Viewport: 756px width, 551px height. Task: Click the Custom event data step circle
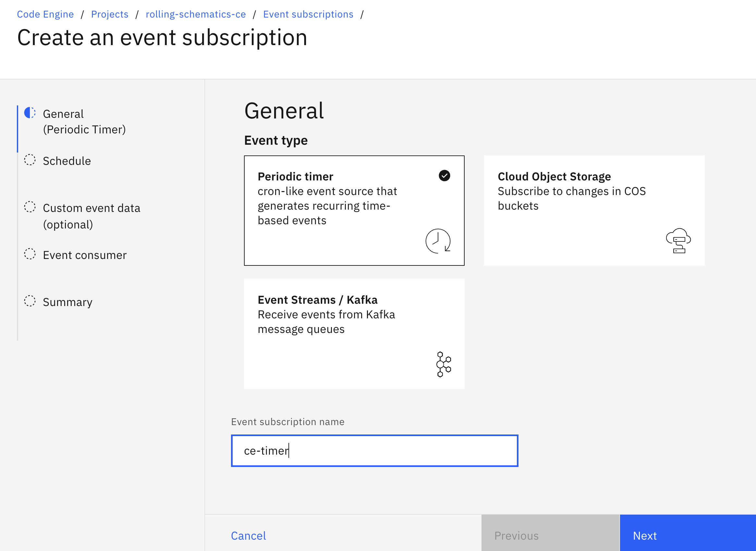click(x=30, y=207)
